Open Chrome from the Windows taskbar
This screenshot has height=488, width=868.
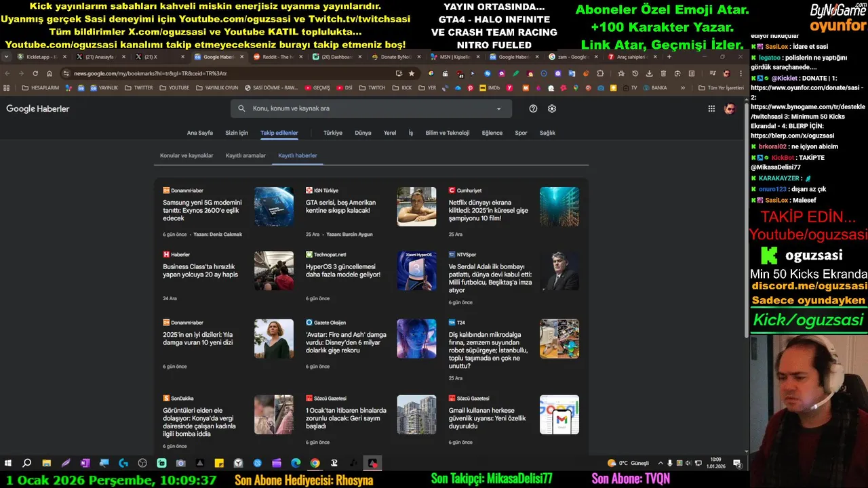click(x=315, y=464)
